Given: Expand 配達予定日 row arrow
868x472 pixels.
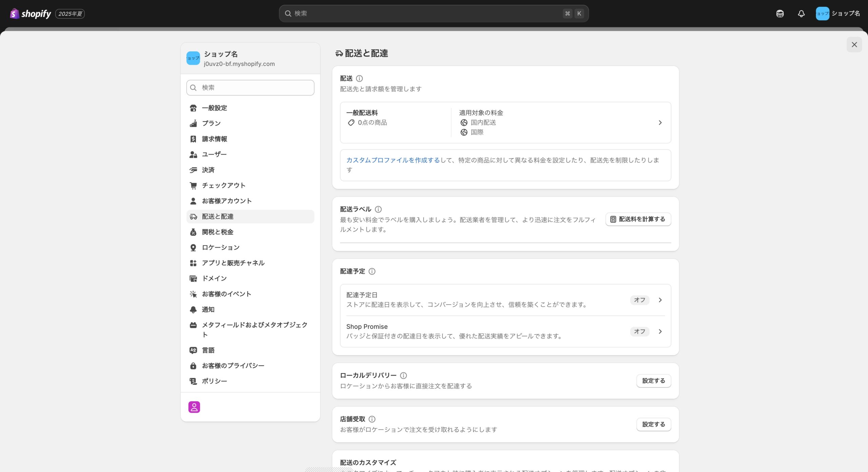Looking at the screenshot, I should point(660,300).
